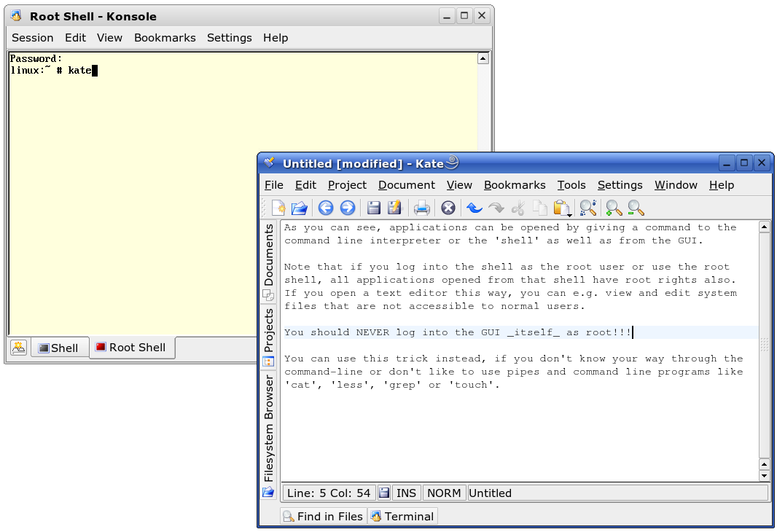Viewport: 777px width, 532px height.
Task: Maximize the Konsole window
Action: coord(464,16)
